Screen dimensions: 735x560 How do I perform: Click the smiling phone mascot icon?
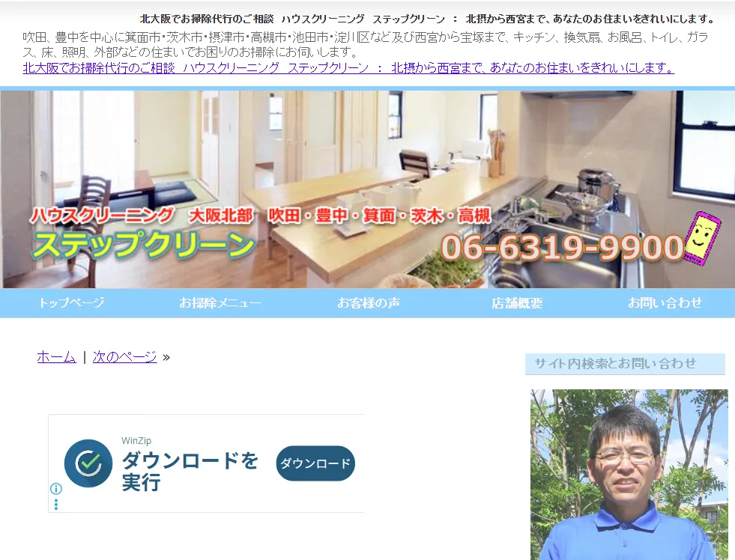(x=702, y=239)
